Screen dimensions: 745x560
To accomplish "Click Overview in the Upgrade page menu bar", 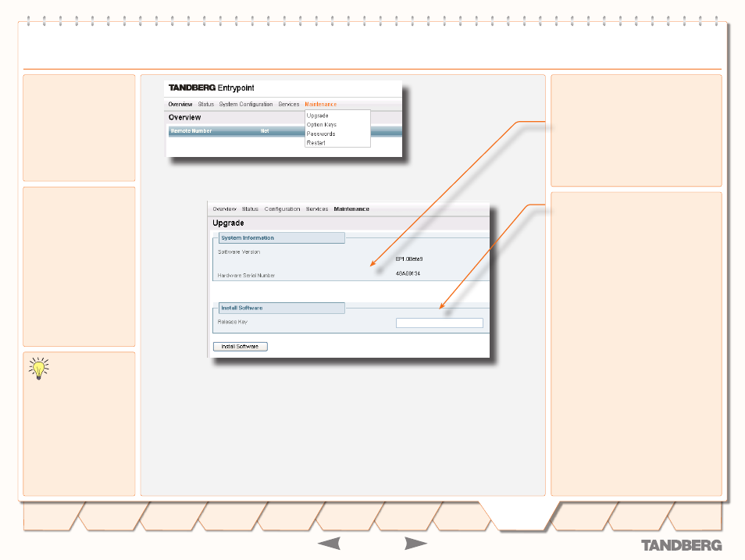I will [224, 209].
